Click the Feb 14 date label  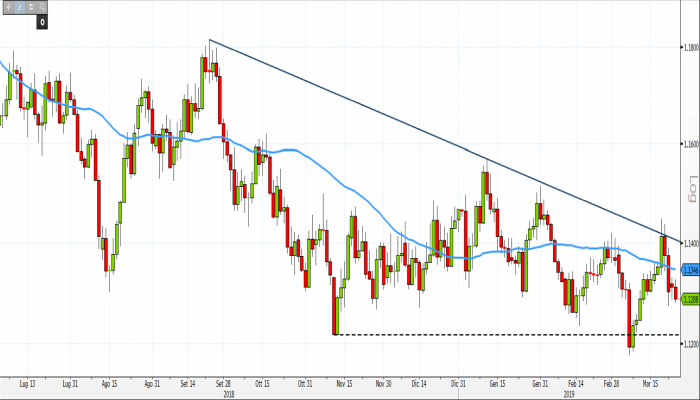tap(576, 384)
